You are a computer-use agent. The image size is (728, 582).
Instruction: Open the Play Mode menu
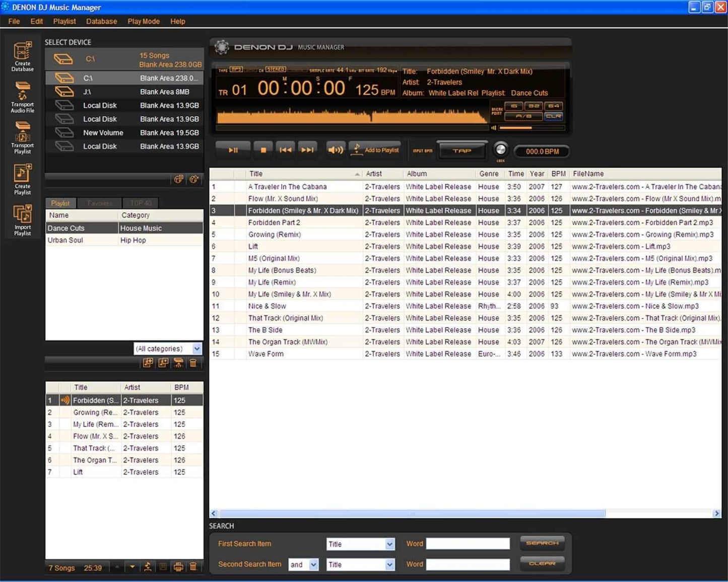(144, 21)
